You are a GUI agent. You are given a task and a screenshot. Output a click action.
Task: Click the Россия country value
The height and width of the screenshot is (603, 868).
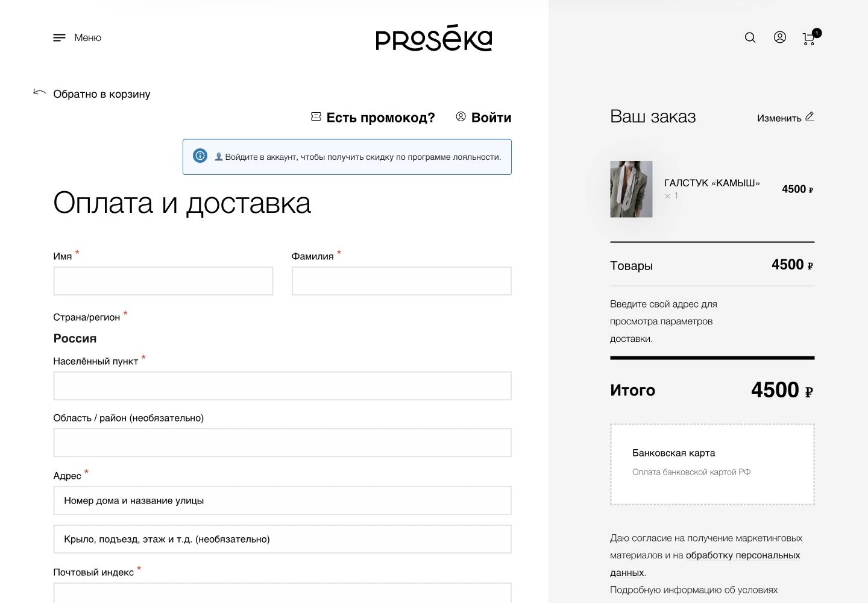(x=75, y=338)
